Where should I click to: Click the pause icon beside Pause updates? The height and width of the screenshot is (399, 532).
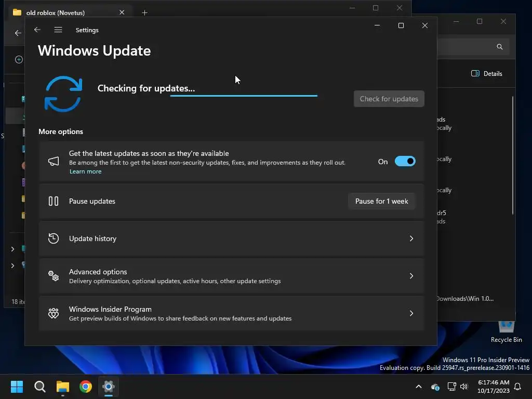point(54,201)
